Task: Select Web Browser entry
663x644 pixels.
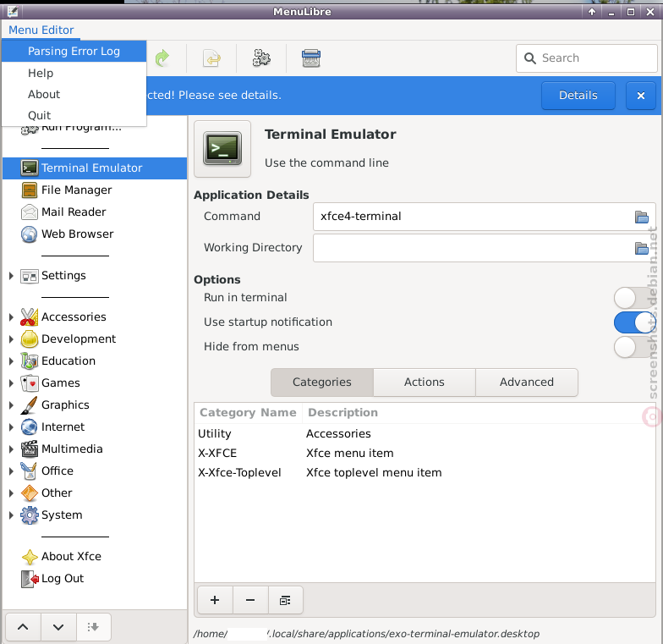Action: coord(95,234)
